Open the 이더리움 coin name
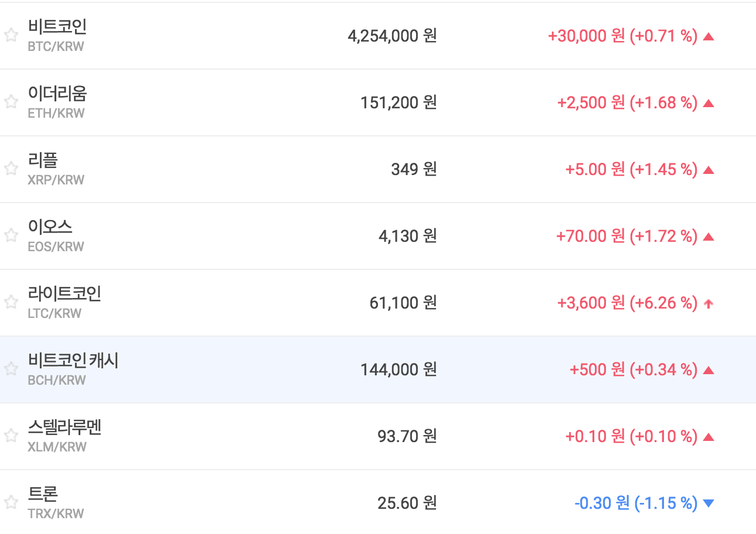 coord(57,94)
